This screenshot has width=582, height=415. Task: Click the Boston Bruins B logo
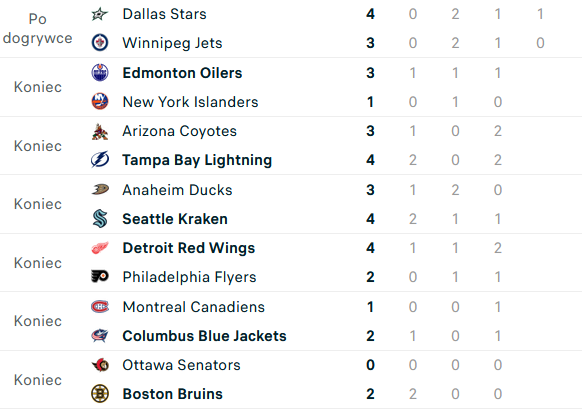99,394
